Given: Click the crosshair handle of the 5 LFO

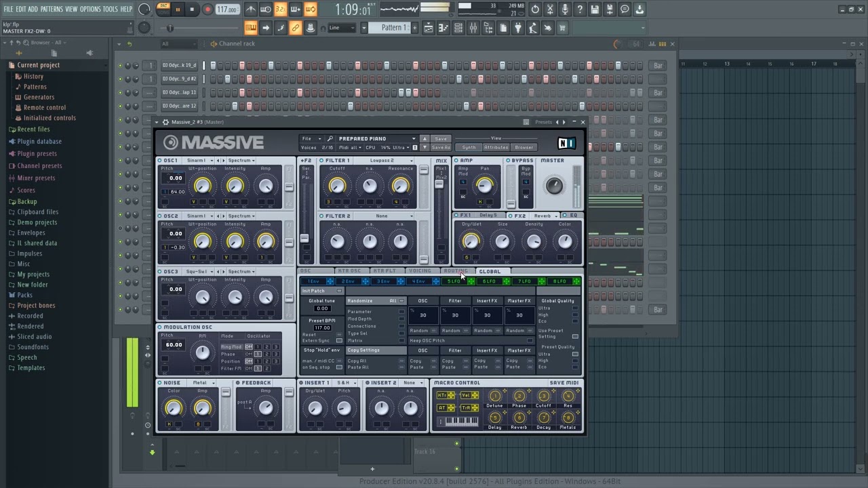Looking at the screenshot, I should 471,281.
